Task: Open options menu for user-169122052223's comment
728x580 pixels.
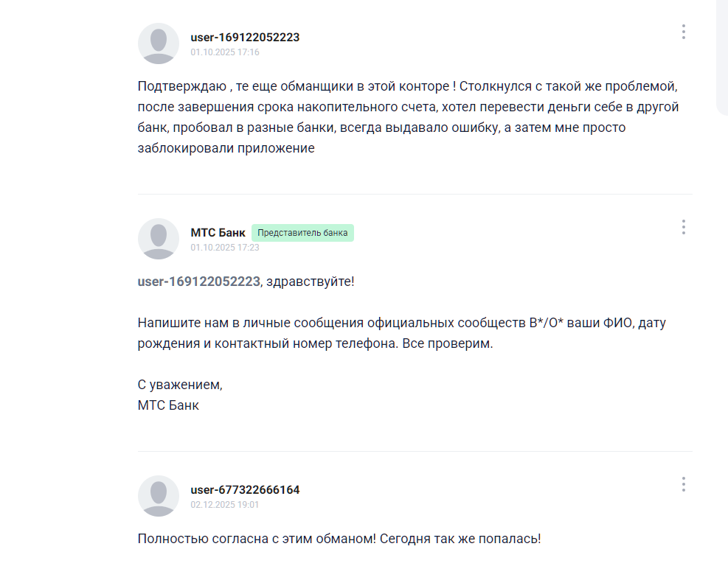Action: tap(684, 32)
